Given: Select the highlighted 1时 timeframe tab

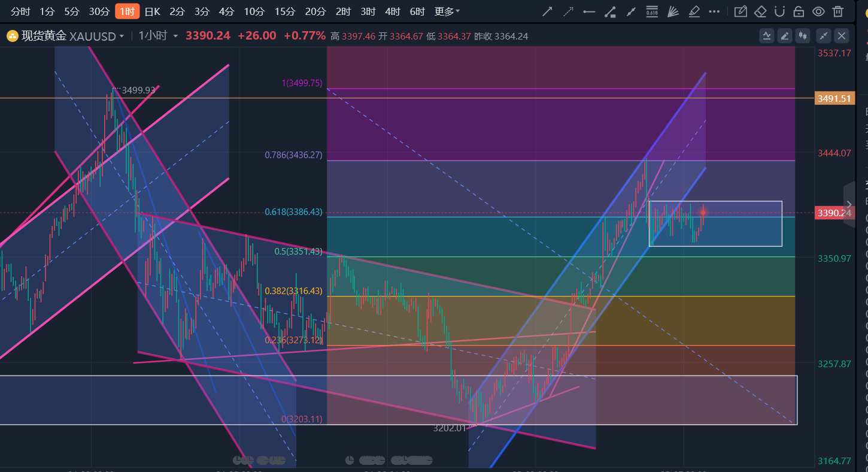Looking at the screenshot, I should point(127,11).
